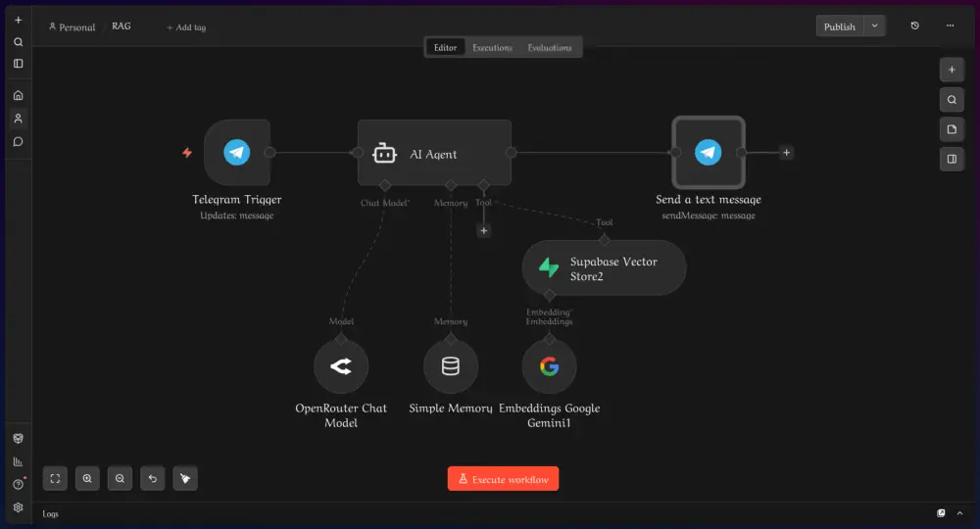Expand the Publish dropdown arrow

875,25
